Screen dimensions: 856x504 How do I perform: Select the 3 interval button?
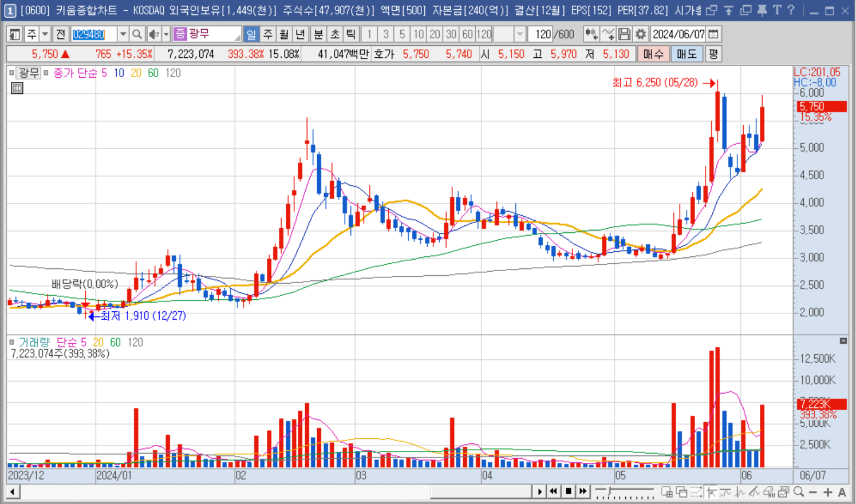coord(385,34)
